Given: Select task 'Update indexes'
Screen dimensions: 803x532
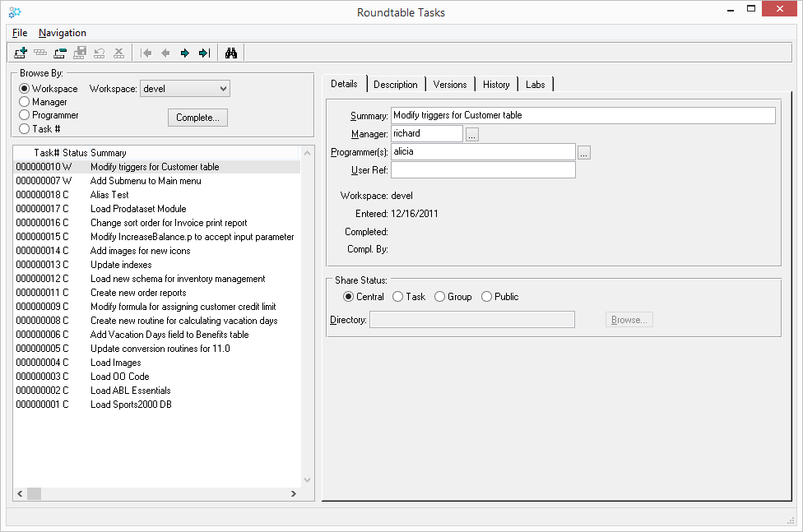Looking at the screenshot, I should [x=156, y=265].
